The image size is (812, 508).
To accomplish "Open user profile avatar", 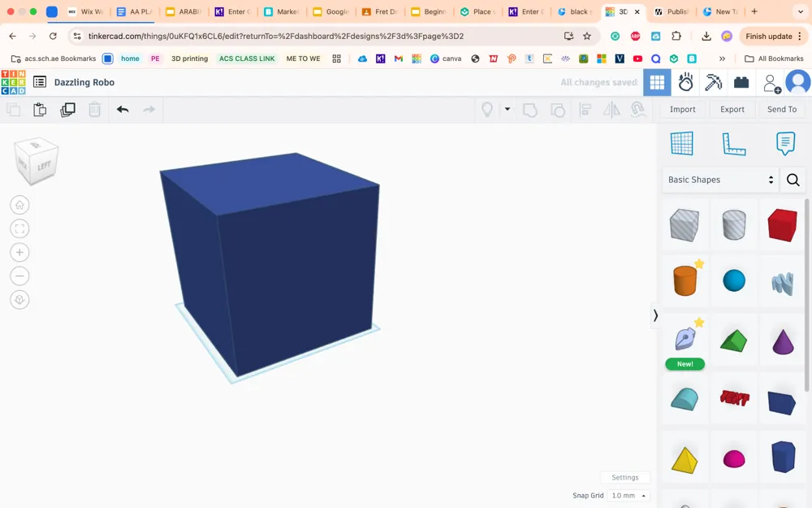I will pos(798,82).
